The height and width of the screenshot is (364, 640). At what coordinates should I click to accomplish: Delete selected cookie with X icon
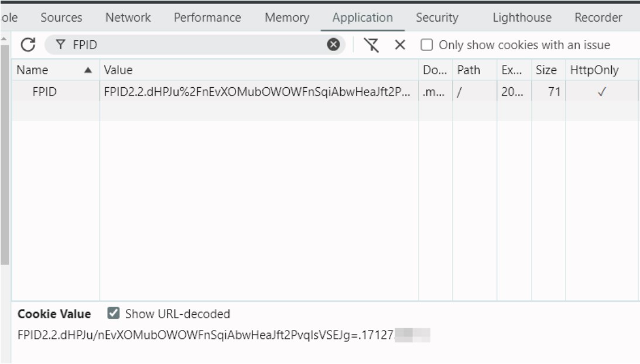pos(400,45)
